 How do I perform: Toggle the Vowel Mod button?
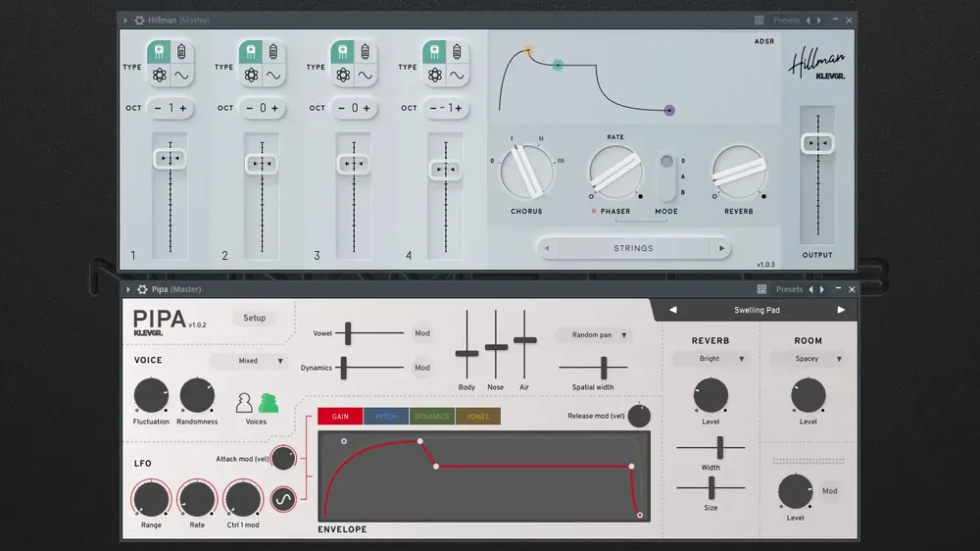click(422, 333)
